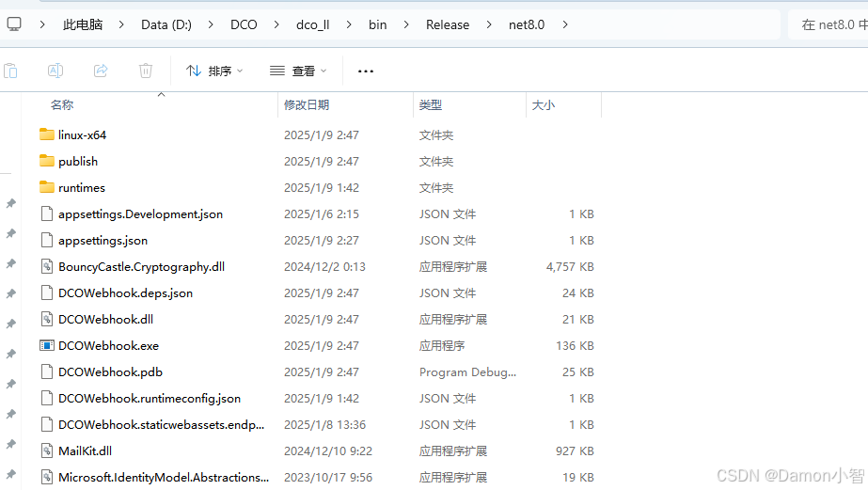868x490 pixels.
Task: Select file name DCOWebhook.exe
Action: (x=108, y=345)
